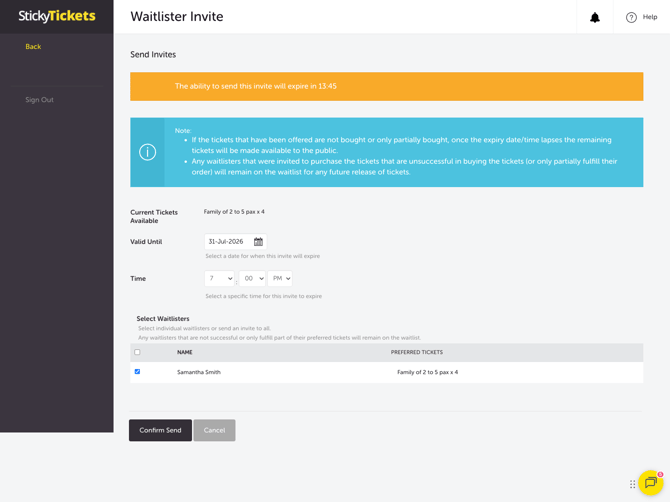Screen dimensions: 670x502
Task: Click the orange invite expiry countdown banner
Action: pyautogui.click(x=387, y=86)
